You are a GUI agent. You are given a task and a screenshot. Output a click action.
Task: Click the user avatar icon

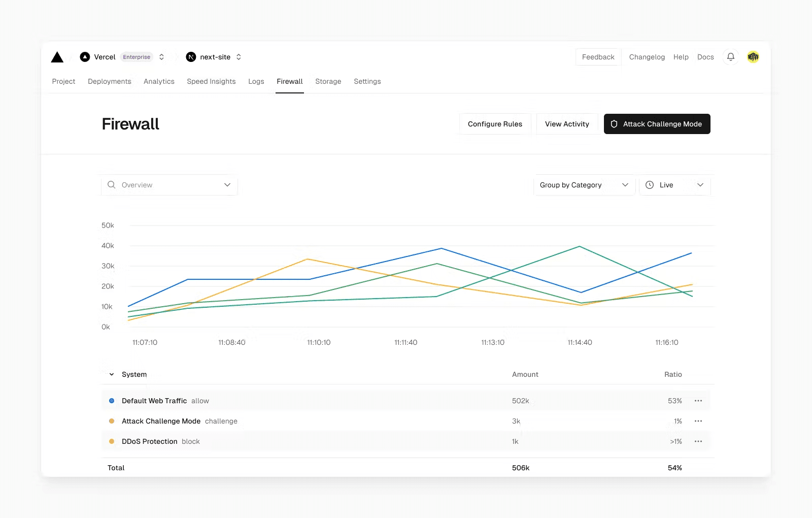(x=753, y=57)
